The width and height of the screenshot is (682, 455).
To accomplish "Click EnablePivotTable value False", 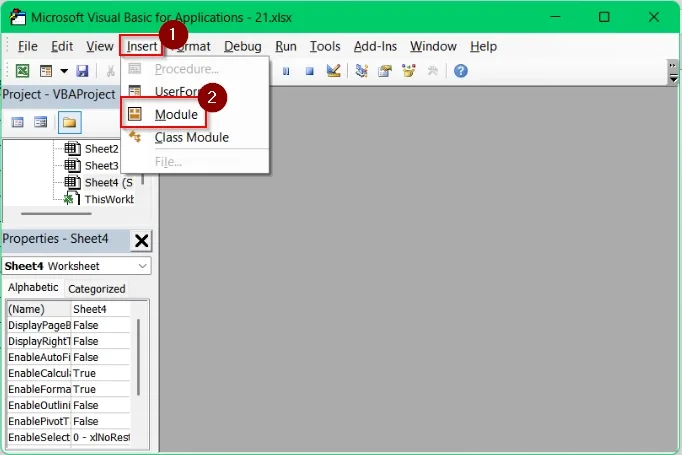I will (100, 422).
